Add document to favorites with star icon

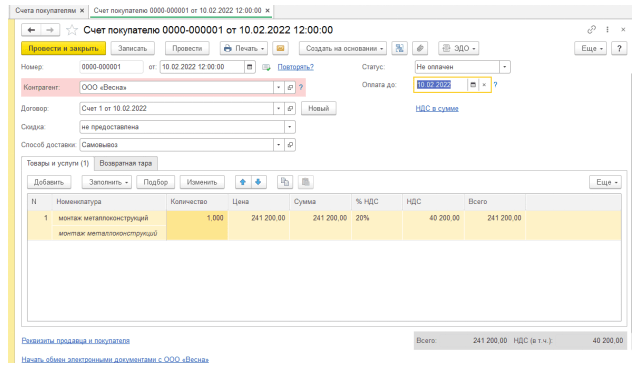point(72,30)
